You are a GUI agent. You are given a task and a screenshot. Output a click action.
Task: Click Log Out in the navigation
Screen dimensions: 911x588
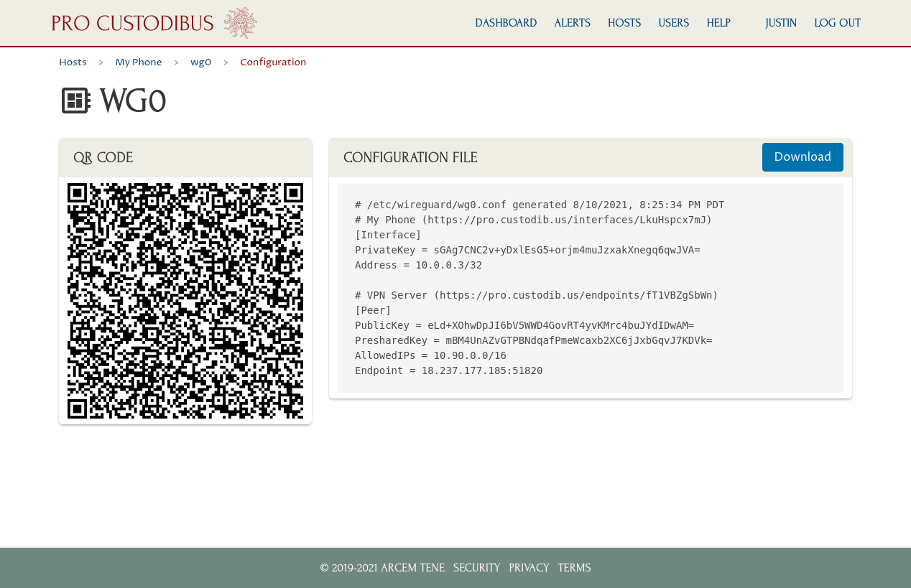click(837, 23)
